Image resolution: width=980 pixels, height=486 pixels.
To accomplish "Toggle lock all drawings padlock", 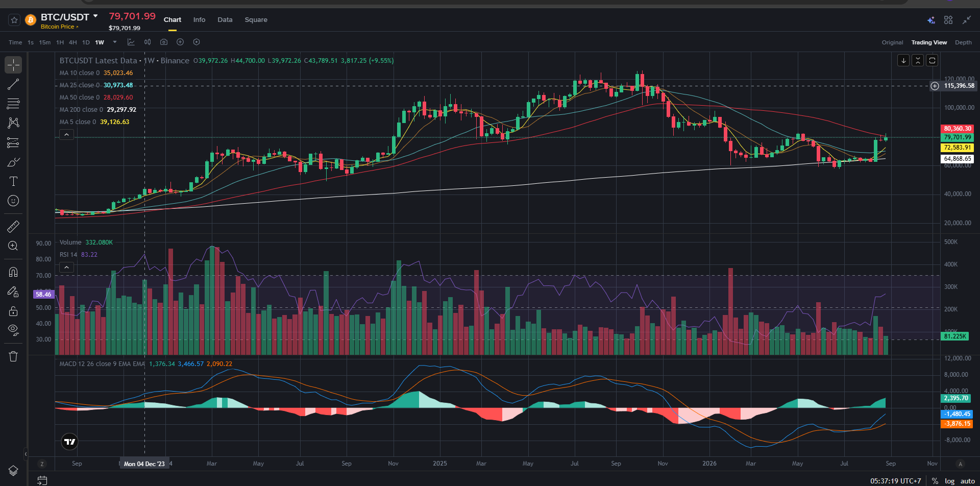I will (x=13, y=311).
